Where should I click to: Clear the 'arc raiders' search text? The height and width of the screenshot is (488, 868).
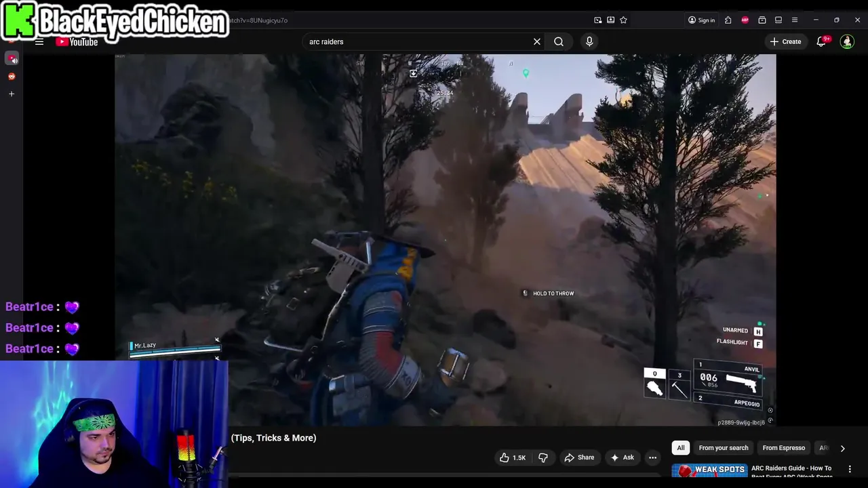click(537, 42)
